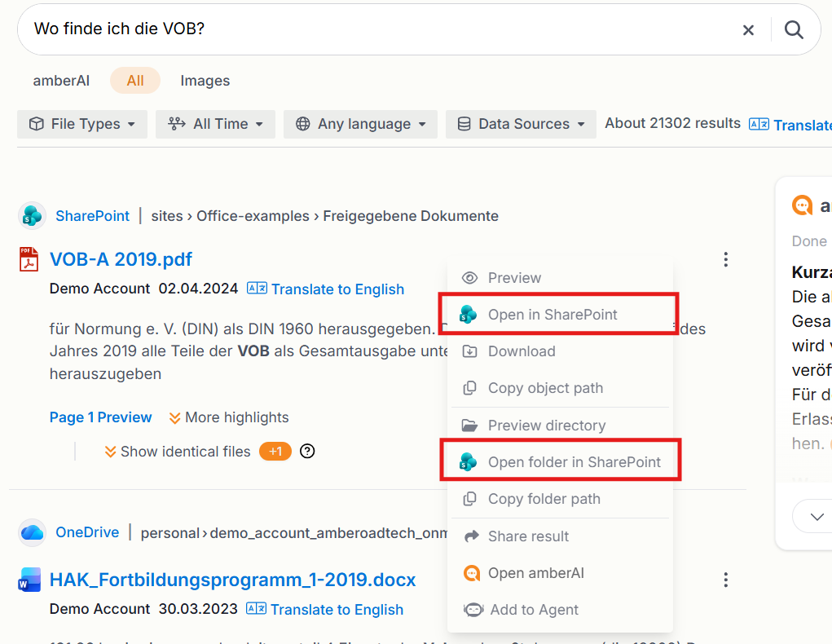The image size is (832, 644).
Task: Choose Download in the context menu
Action: (x=560, y=351)
